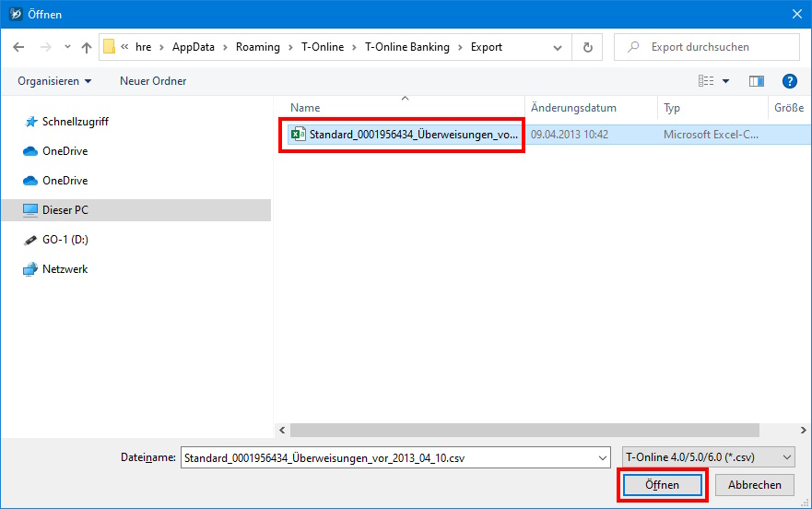Screen dimensions: 812x509
Task: Expand the Organisieren menu
Action: [x=54, y=81]
